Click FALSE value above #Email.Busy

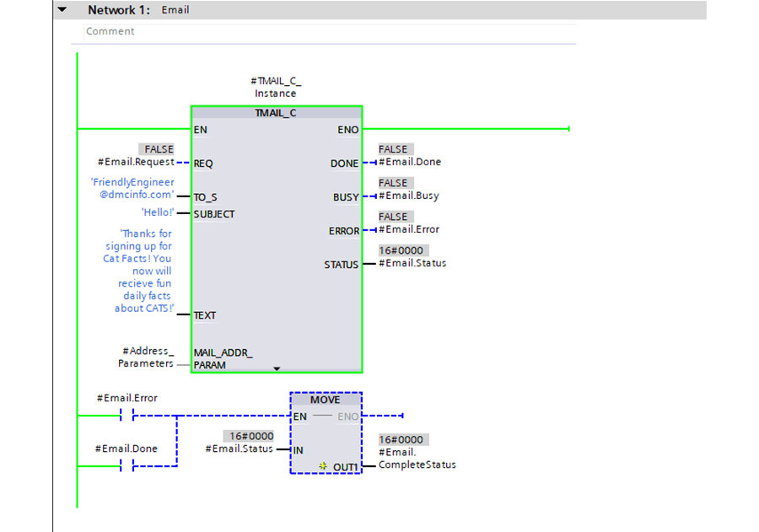[396, 183]
